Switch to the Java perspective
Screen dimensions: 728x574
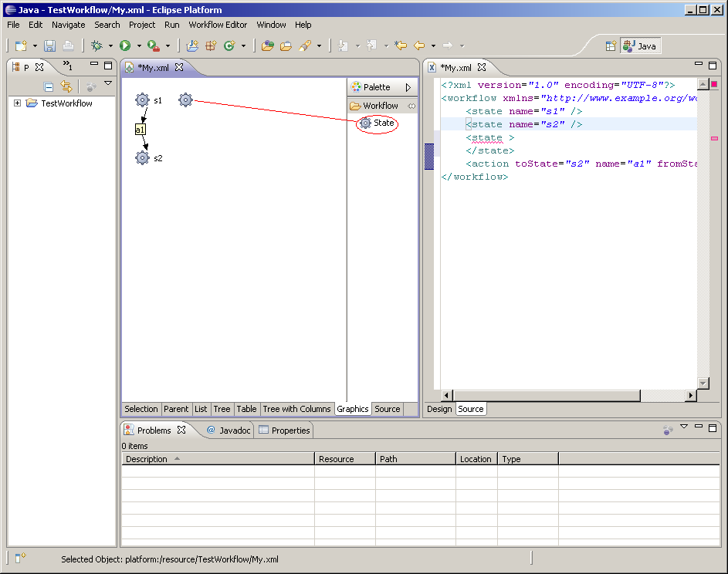click(x=640, y=46)
